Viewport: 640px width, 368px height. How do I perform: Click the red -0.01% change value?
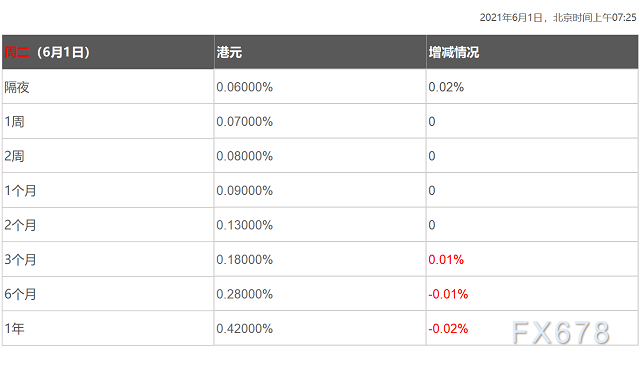448,294
